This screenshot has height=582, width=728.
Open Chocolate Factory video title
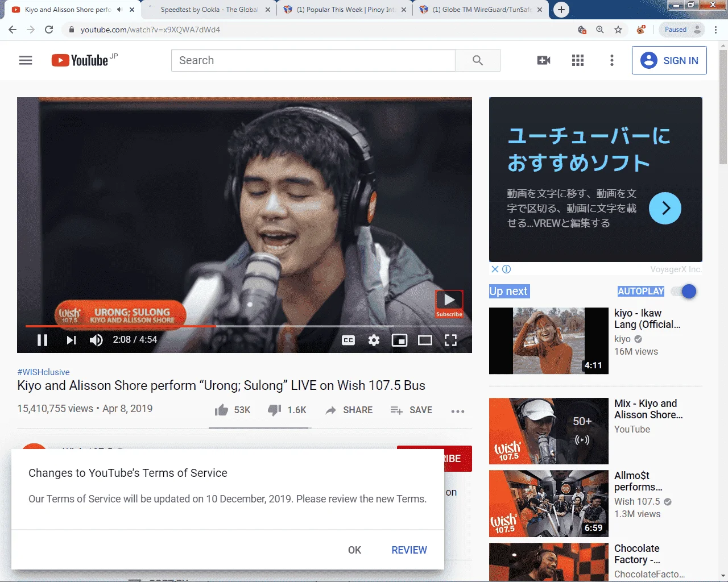pos(637,554)
